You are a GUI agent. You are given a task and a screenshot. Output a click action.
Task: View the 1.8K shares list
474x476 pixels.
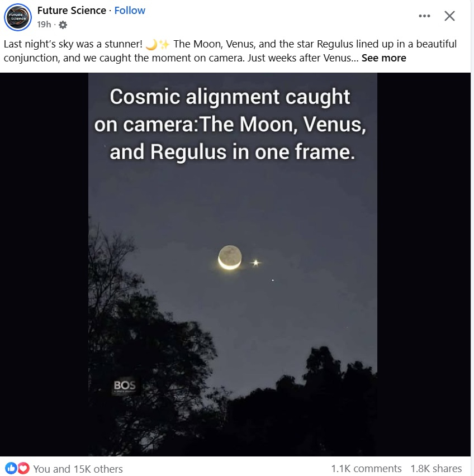click(436, 468)
